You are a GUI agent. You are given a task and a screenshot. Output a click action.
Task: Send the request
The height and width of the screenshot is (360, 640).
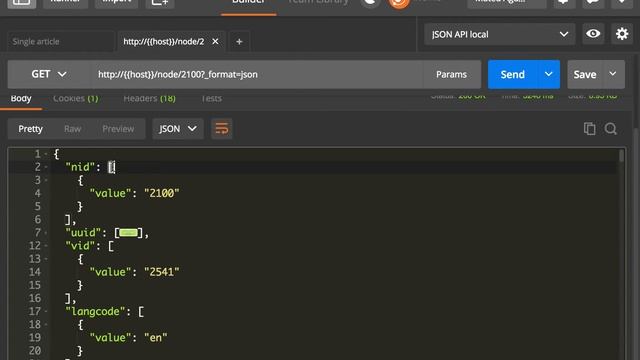coord(513,74)
